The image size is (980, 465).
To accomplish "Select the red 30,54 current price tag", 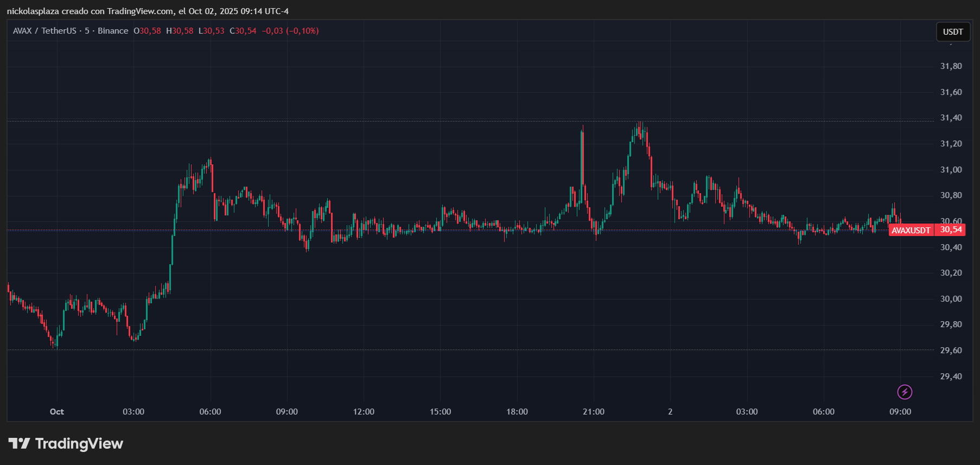I will (x=951, y=230).
